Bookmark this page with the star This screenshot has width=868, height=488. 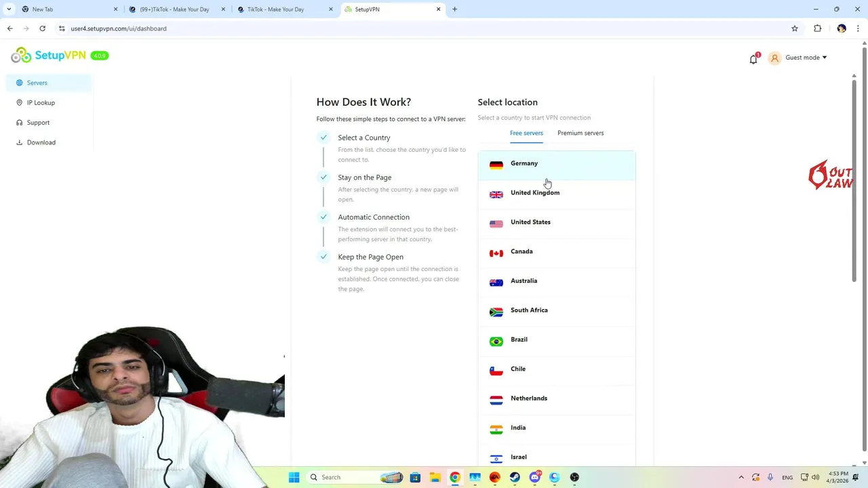795,28
